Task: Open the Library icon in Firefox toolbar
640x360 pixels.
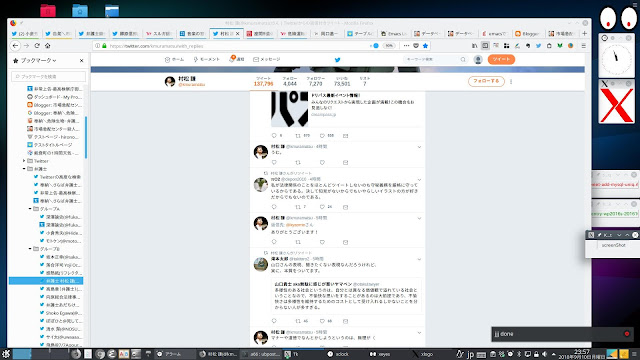Action: point(474,46)
